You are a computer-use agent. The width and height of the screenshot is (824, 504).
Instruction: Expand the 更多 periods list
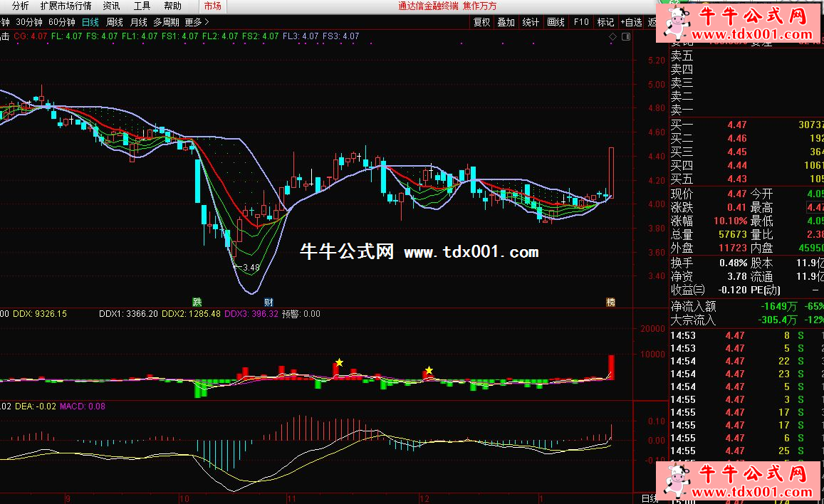click(x=193, y=22)
